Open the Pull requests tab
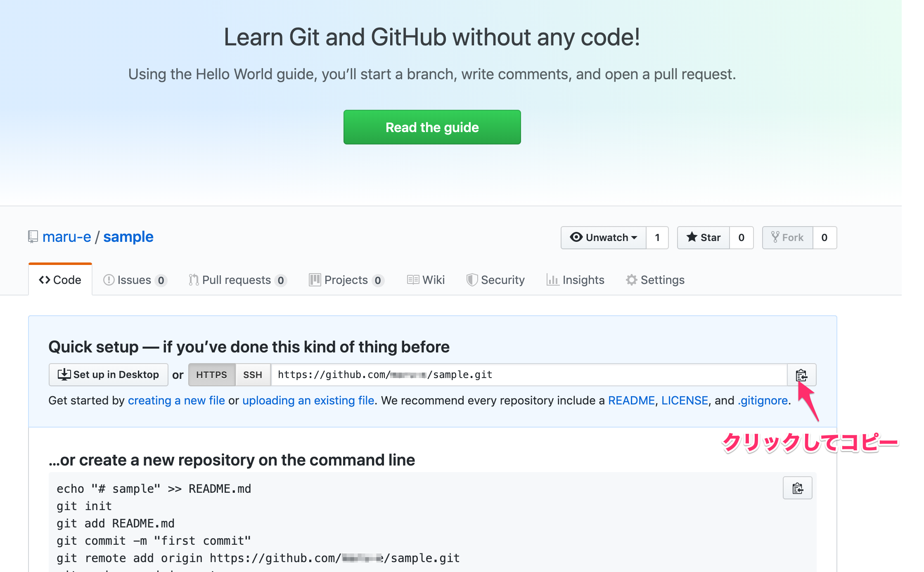The image size is (924, 572). 237,280
